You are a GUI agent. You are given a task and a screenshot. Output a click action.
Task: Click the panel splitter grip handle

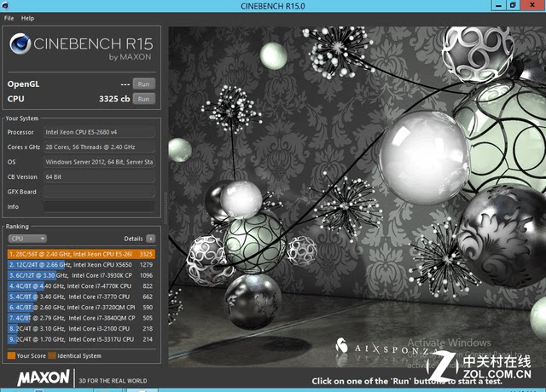point(165,208)
